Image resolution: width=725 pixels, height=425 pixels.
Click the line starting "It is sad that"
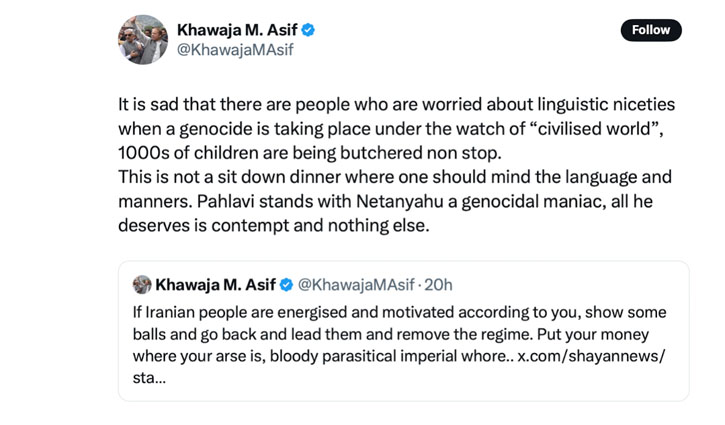pos(396,105)
